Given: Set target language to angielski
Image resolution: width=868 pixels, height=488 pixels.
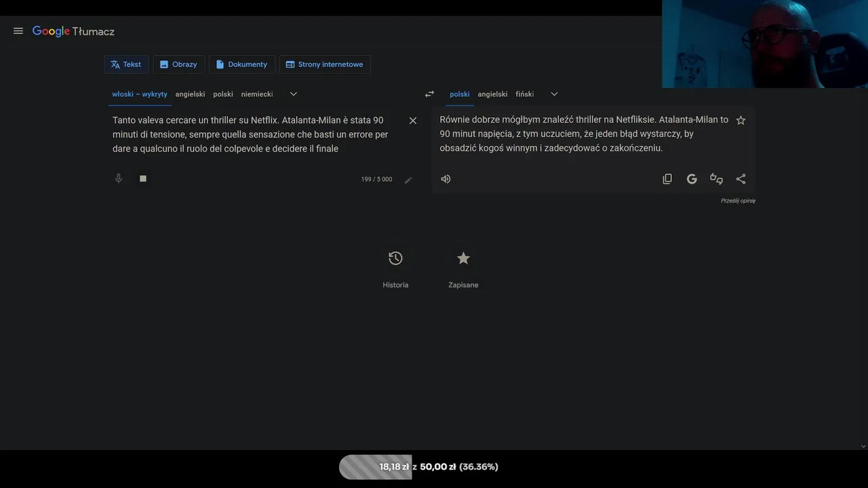Looking at the screenshot, I should coord(492,94).
